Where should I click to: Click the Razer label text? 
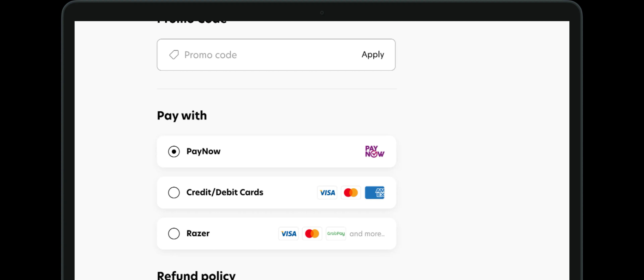click(198, 233)
